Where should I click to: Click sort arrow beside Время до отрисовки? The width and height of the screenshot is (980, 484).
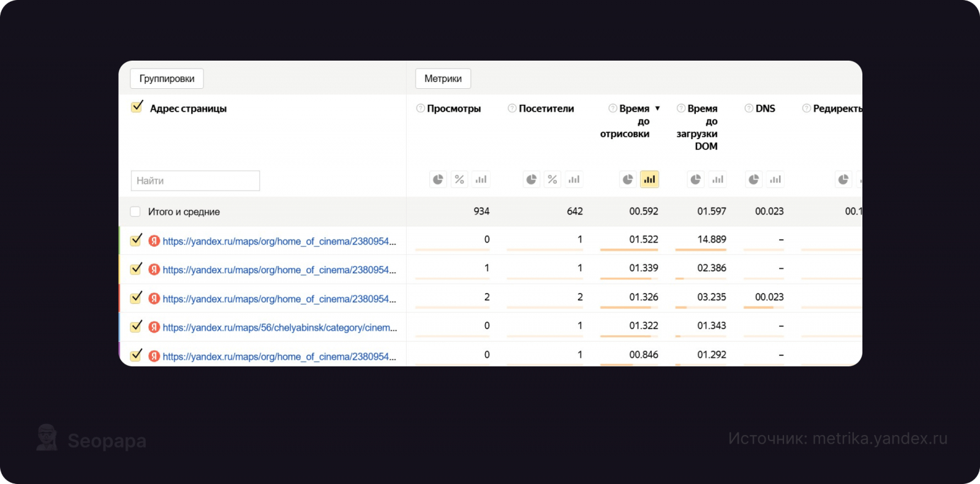(x=658, y=108)
